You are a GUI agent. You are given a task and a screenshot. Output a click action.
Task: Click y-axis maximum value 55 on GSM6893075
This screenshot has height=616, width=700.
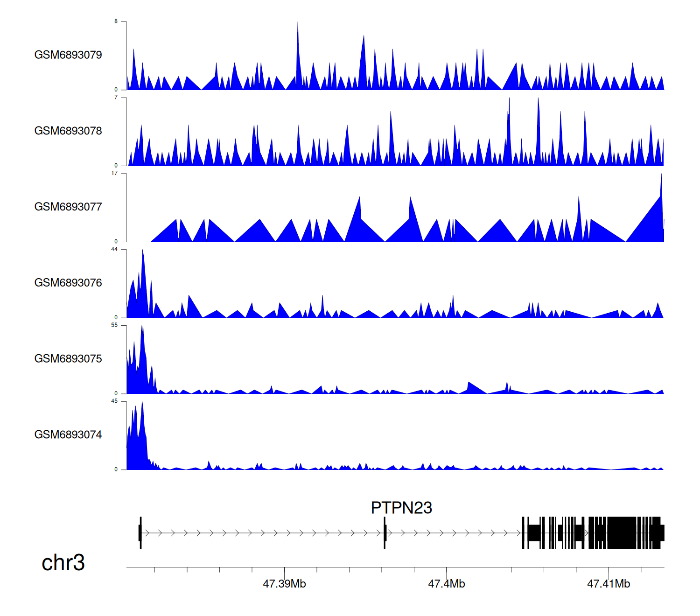(114, 325)
